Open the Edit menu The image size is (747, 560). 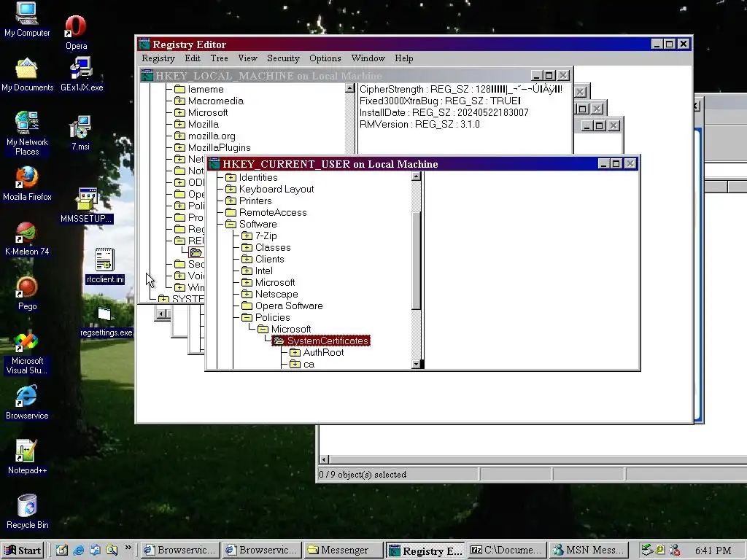[193, 58]
